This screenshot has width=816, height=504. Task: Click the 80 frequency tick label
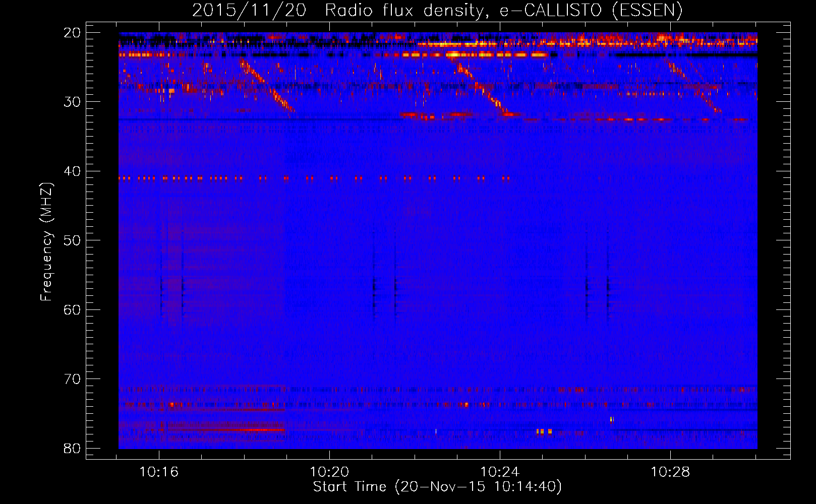point(73,449)
